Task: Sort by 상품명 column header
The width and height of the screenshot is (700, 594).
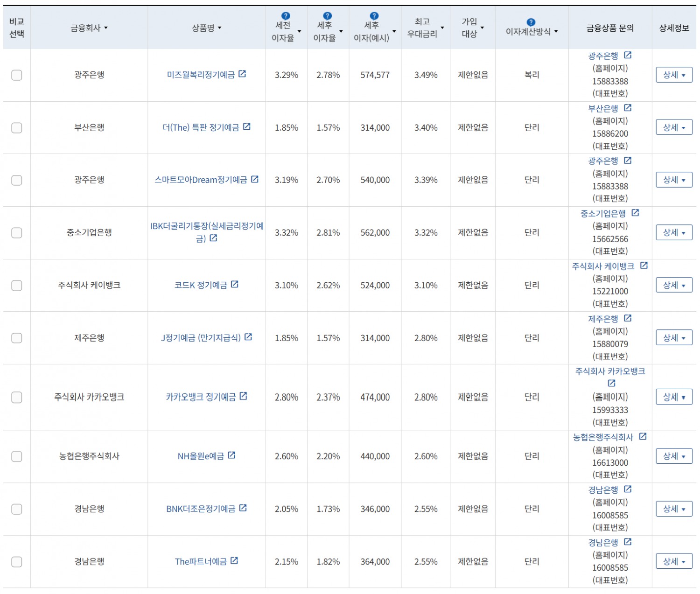Action: [x=207, y=28]
